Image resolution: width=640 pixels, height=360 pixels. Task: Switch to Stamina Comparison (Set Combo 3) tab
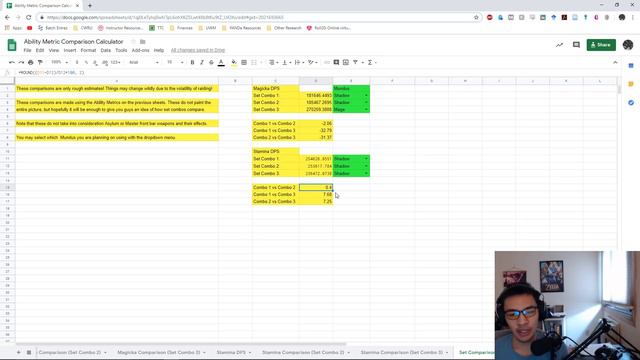404,352
